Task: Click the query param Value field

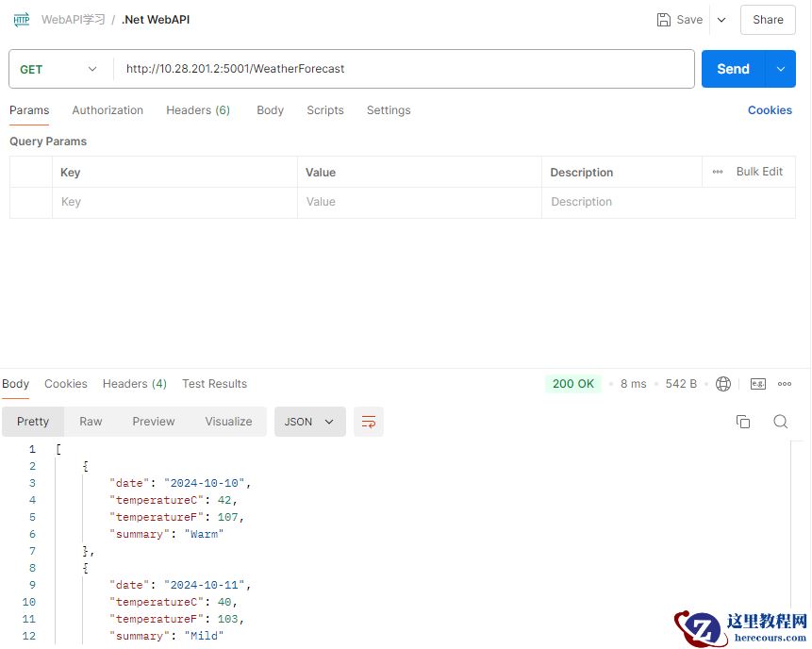Action: point(420,202)
